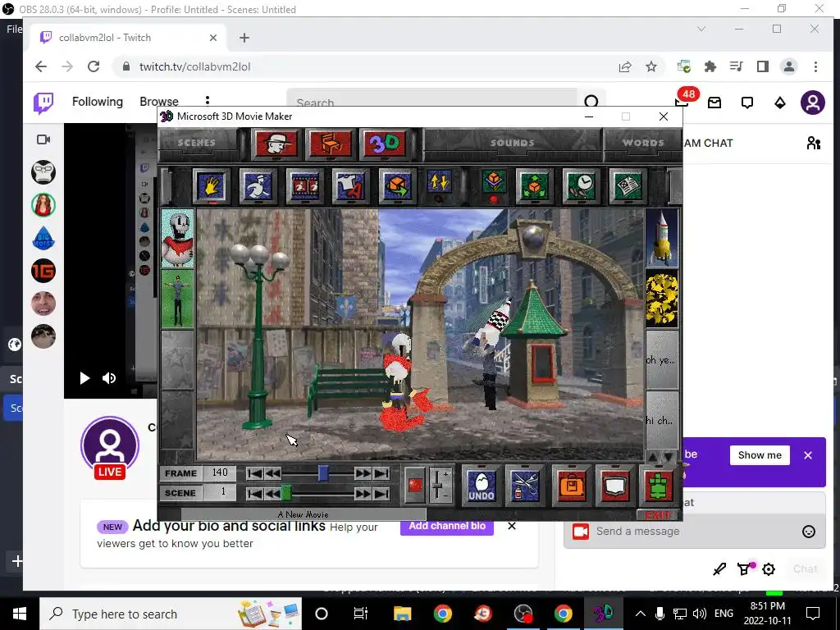The width and height of the screenshot is (840, 630).
Task: Click the green map icon in Movie Maker
Action: (x=659, y=486)
